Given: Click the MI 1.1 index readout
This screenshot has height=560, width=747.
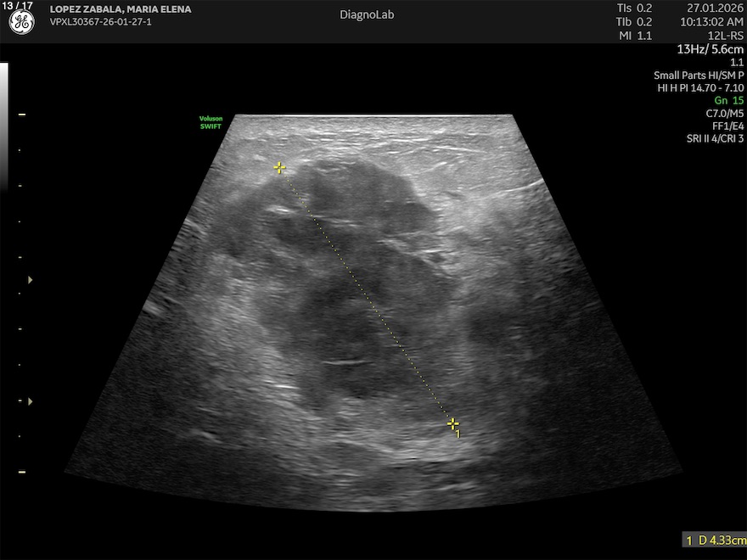Looking at the screenshot, I should 633,35.
